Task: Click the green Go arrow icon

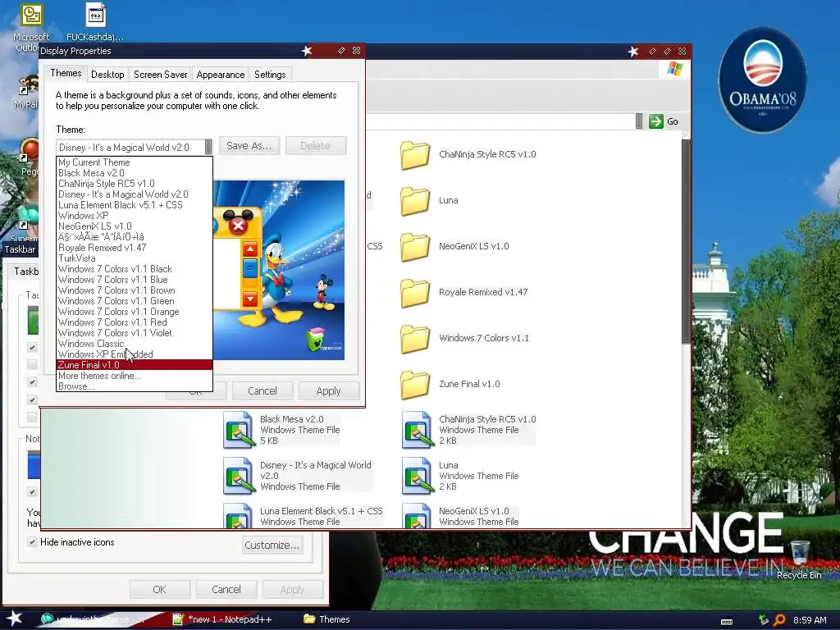Action: click(x=655, y=121)
